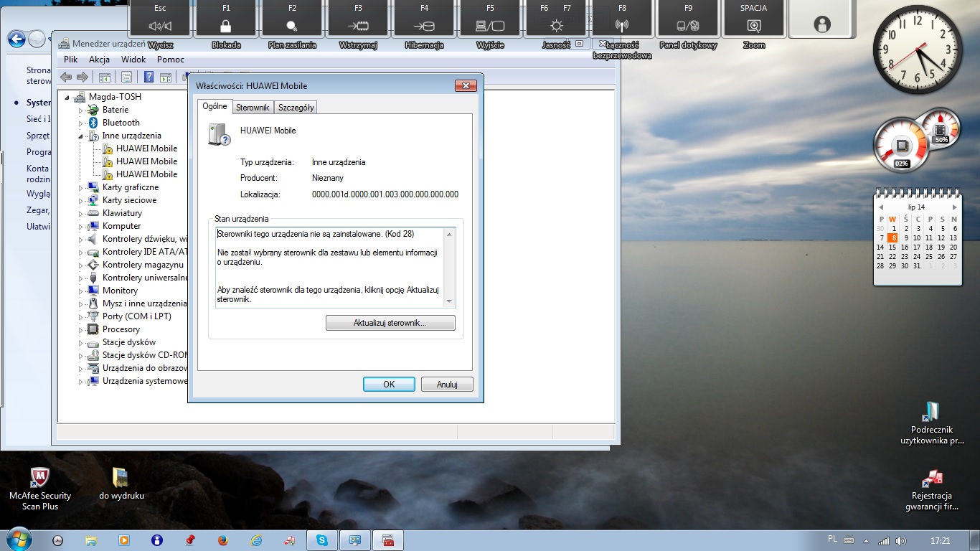Screen dimensions: 980x551
Task: Open Skype from the taskbar
Action: point(322,540)
